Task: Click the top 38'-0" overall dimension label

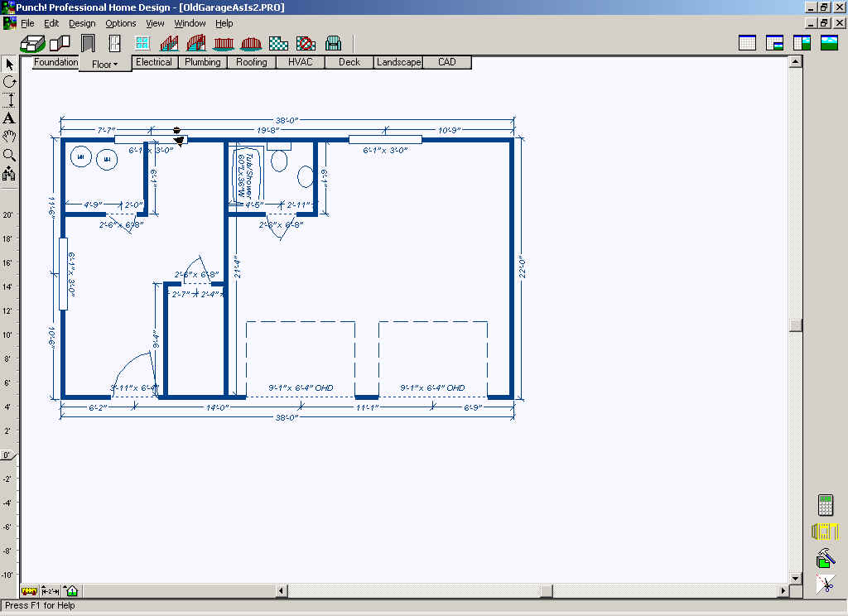Action: 287,120
